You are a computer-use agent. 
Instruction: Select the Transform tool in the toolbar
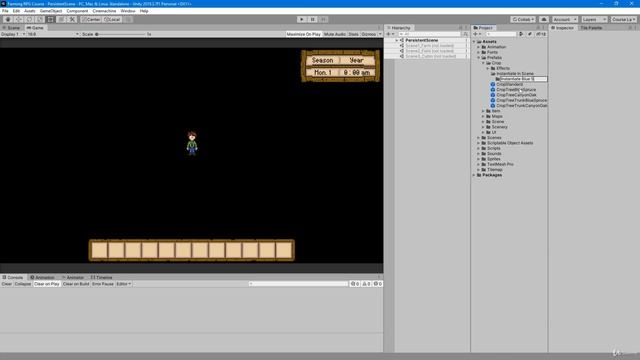coord(61,19)
